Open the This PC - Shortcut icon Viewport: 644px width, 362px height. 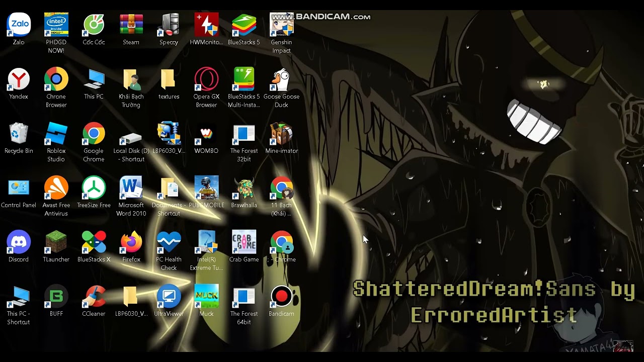point(19,296)
